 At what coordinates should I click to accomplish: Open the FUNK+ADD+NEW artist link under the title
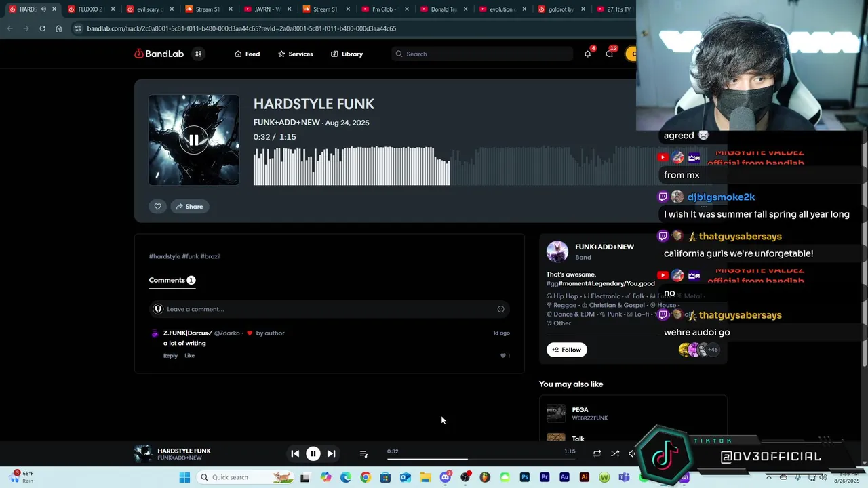[x=286, y=123]
